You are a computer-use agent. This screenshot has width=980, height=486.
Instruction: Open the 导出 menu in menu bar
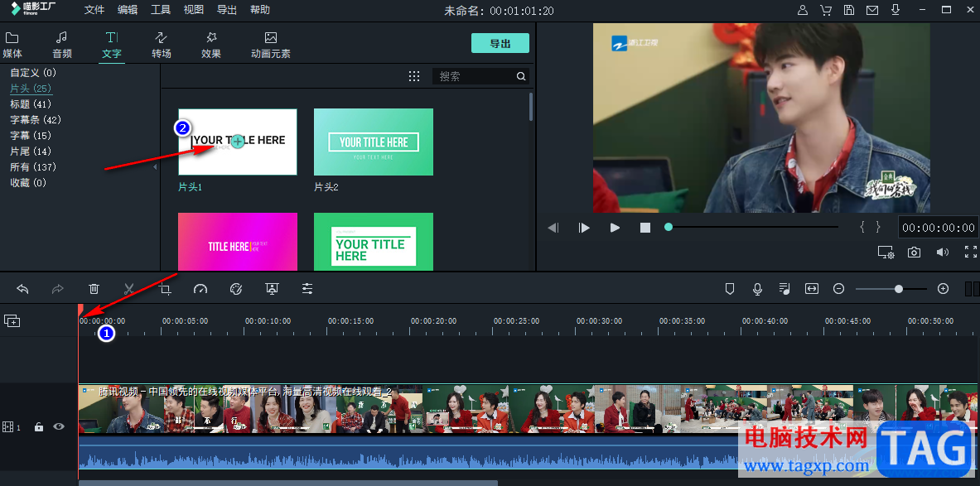click(x=227, y=10)
